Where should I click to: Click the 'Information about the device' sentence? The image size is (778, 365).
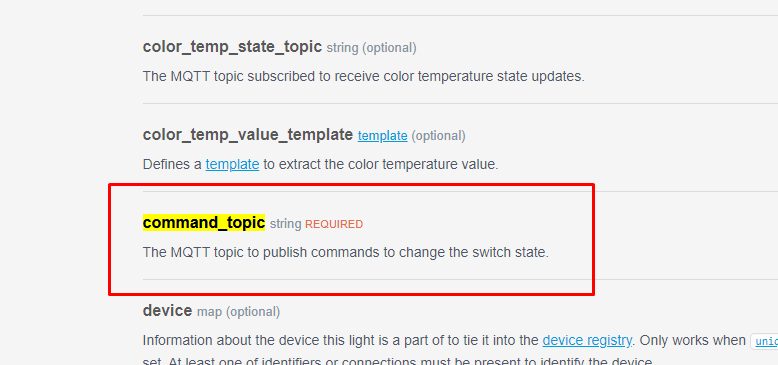(x=340, y=340)
